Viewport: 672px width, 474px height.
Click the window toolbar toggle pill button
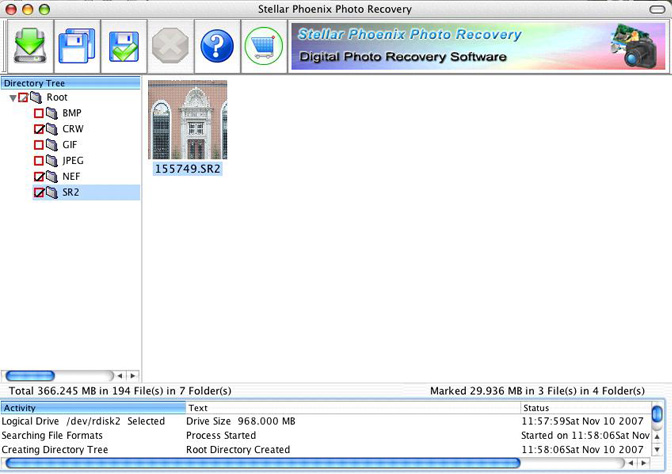coord(657,9)
